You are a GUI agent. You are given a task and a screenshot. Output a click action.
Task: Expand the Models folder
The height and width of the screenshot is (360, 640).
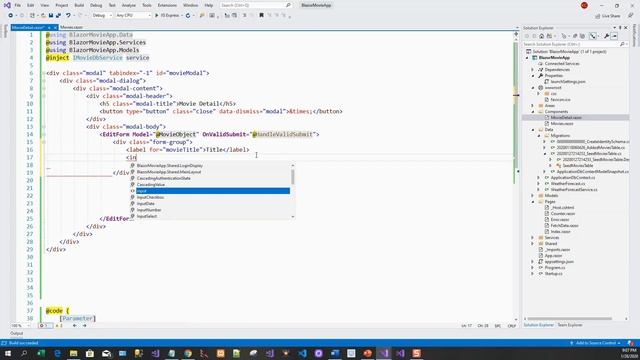[533, 196]
